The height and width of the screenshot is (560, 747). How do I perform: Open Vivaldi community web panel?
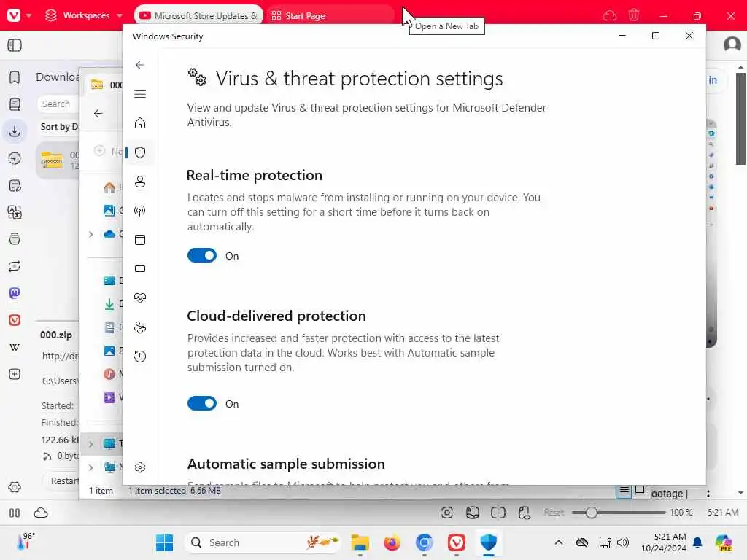(x=15, y=321)
